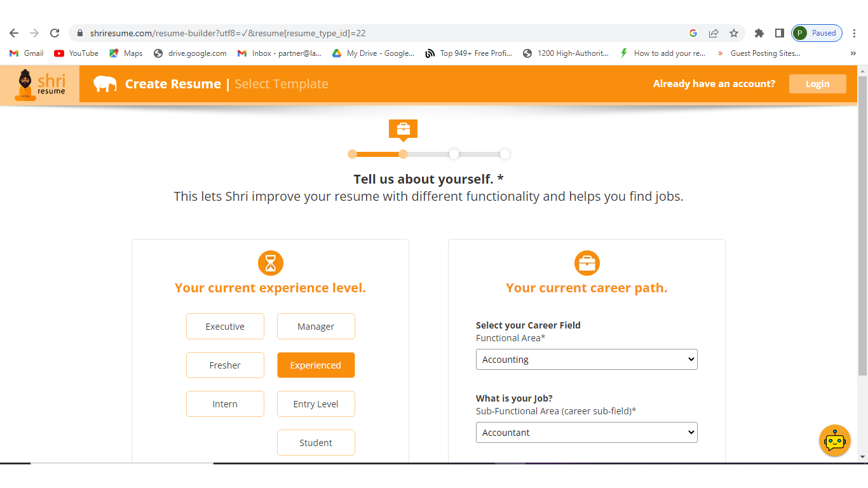
Task: Click the Share this page icon
Action: point(714,33)
